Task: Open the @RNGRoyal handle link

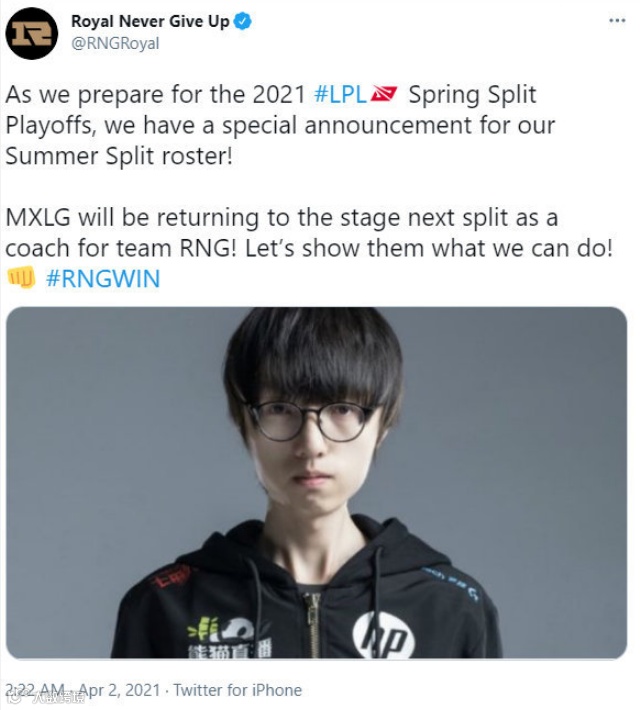Action: [x=115, y=44]
